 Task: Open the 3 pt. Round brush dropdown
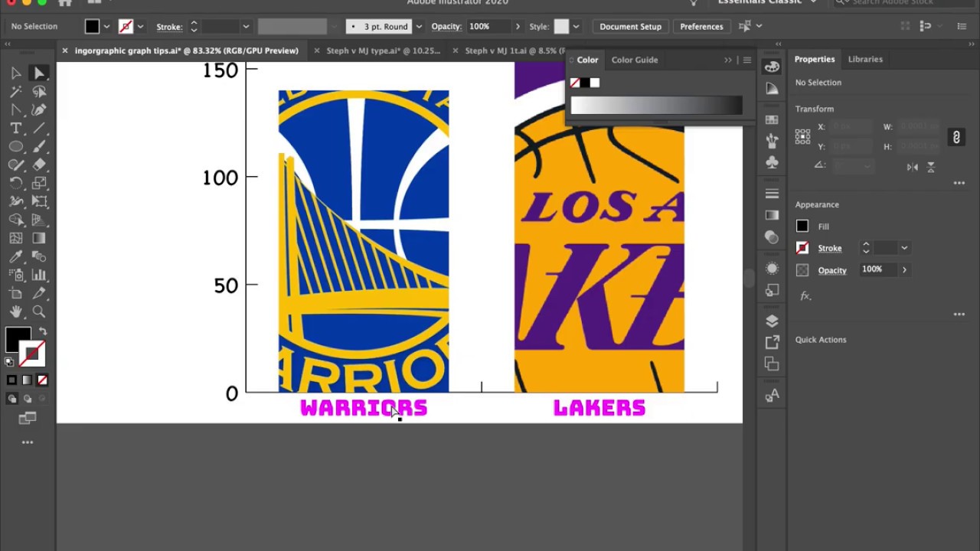tap(419, 27)
